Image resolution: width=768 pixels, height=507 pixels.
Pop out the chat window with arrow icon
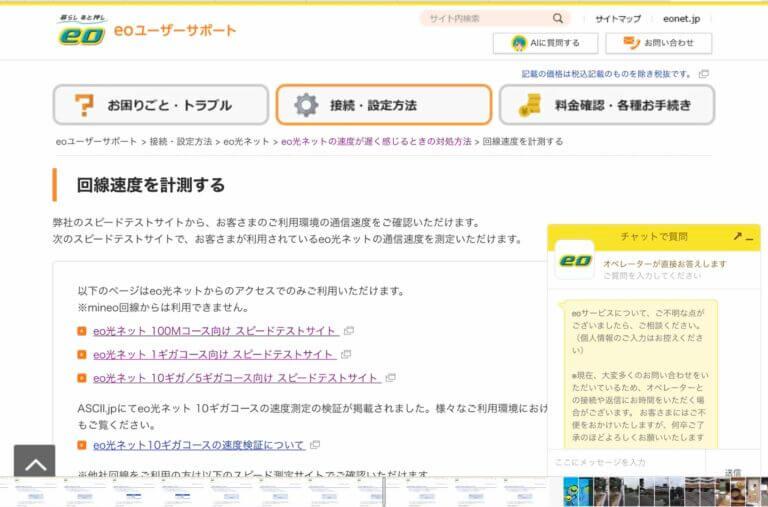coord(738,236)
